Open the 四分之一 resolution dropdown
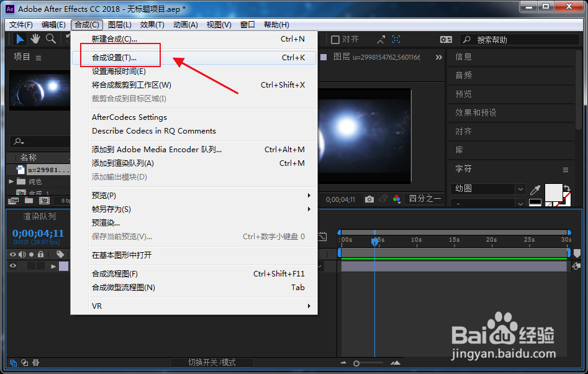588x374 pixels. (425, 199)
